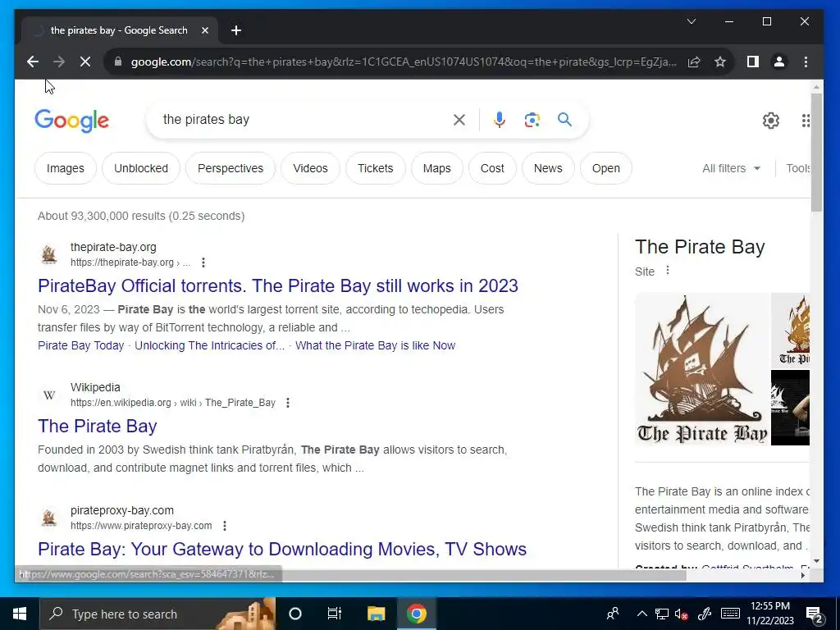Open Google settings gear icon
Image resolution: width=840 pixels, height=630 pixels.
pyautogui.click(x=771, y=121)
